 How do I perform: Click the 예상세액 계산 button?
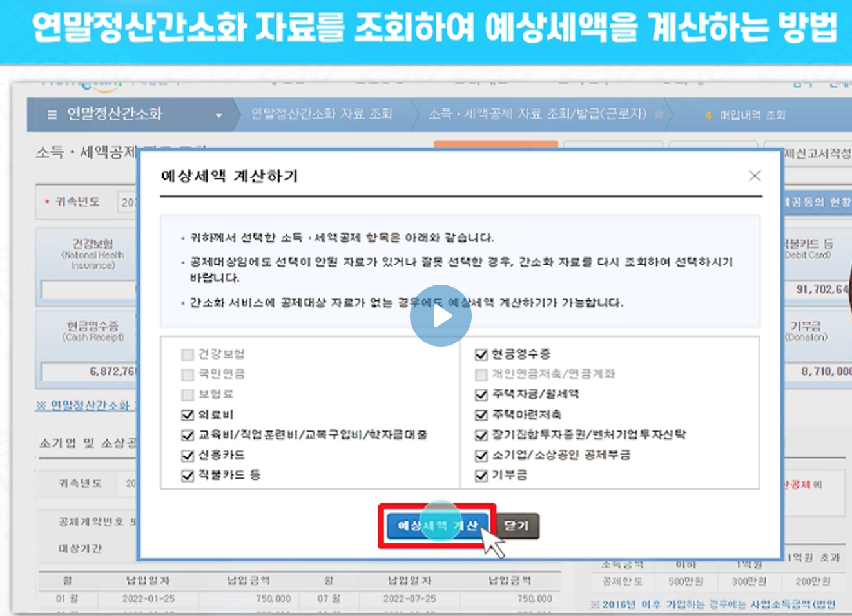(437, 526)
